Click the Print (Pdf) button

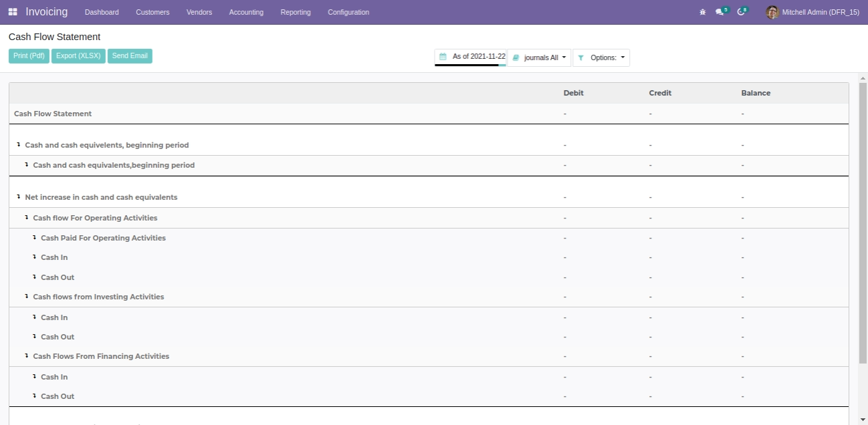(x=29, y=56)
